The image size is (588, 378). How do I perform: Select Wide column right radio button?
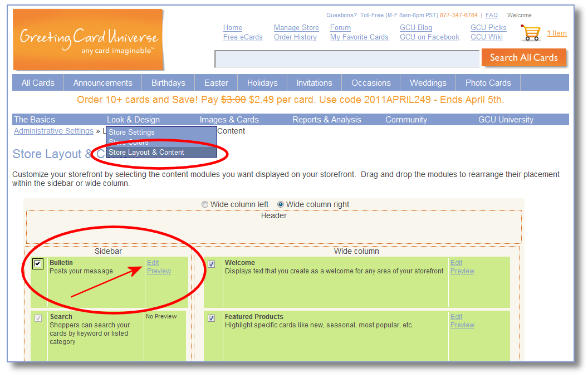click(281, 204)
